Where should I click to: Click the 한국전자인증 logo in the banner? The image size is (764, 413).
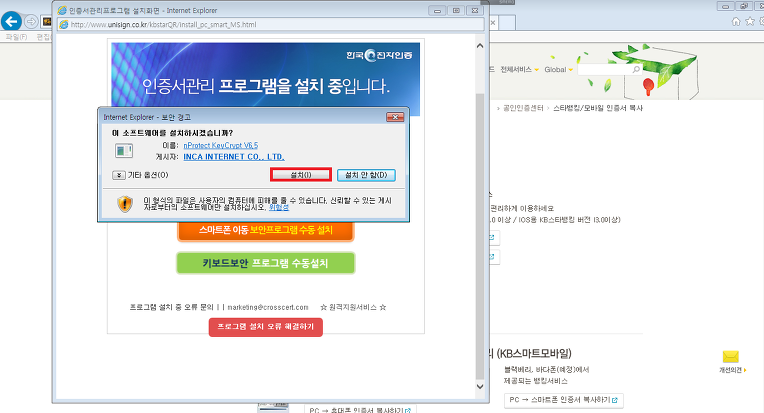(379, 55)
